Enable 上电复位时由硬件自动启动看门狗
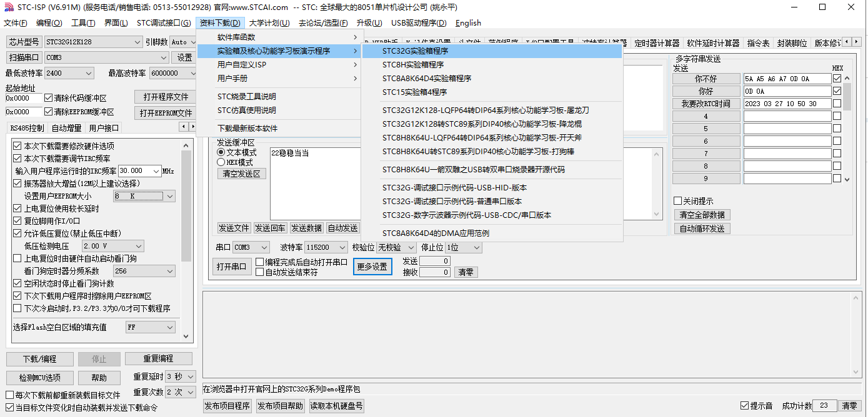Image resolution: width=868 pixels, height=417 pixels. tap(17, 258)
